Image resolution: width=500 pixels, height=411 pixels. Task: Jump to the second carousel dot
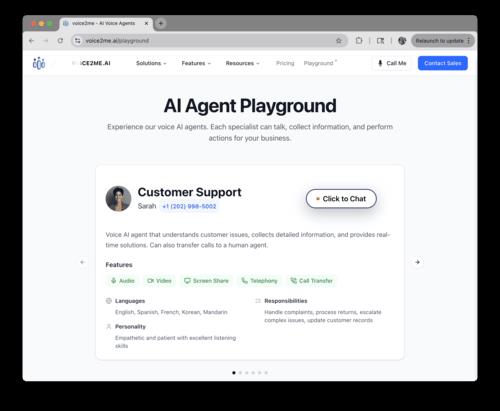point(240,373)
